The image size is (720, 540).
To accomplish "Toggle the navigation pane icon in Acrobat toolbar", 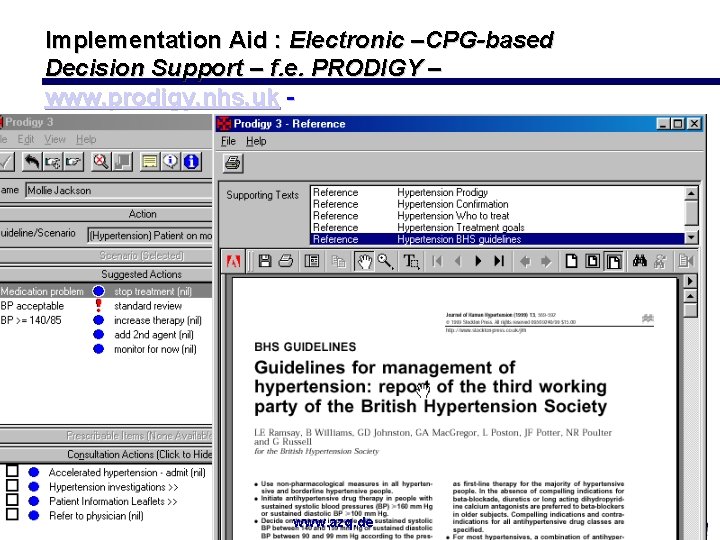I will pos(312,261).
